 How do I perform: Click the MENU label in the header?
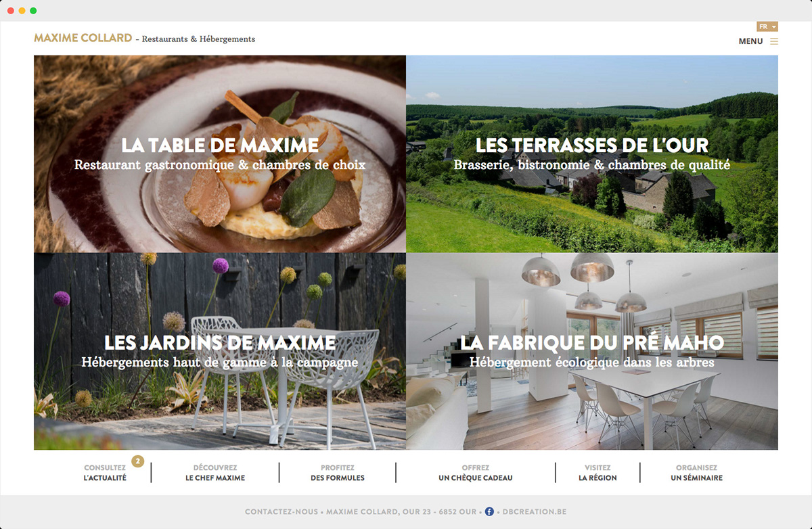(x=750, y=41)
